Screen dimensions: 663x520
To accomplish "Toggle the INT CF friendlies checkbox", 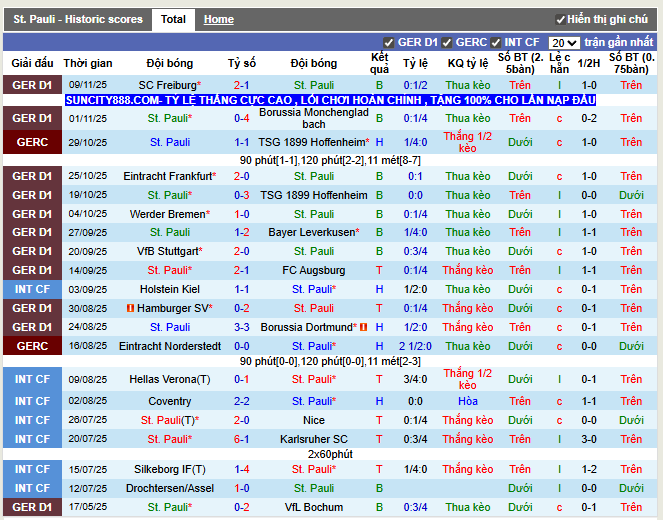I will pos(496,43).
